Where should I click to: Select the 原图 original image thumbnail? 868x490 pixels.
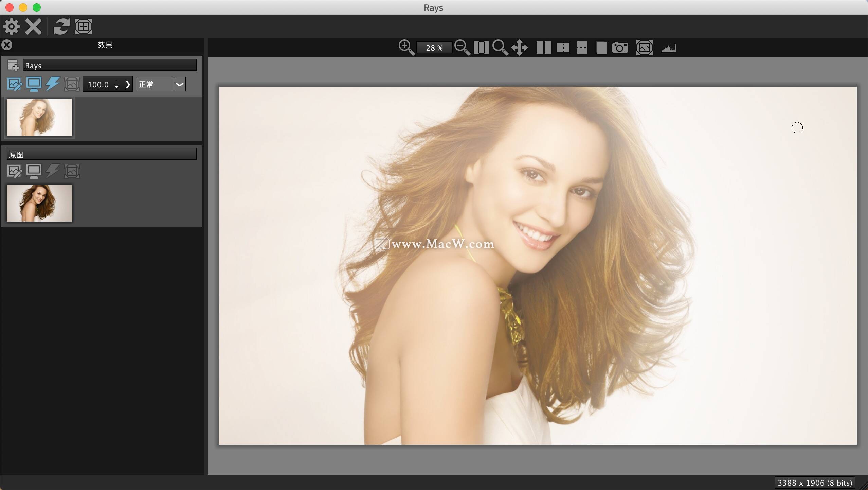point(39,203)
